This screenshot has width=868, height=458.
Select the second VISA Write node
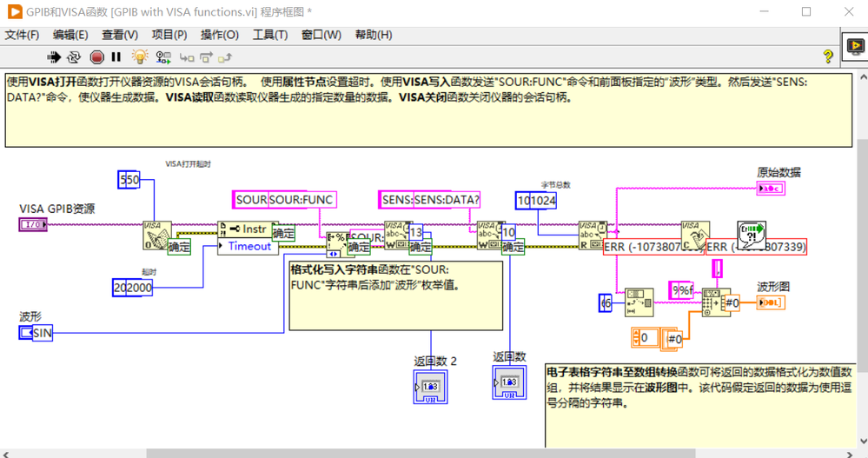click(x=489, y=236)
